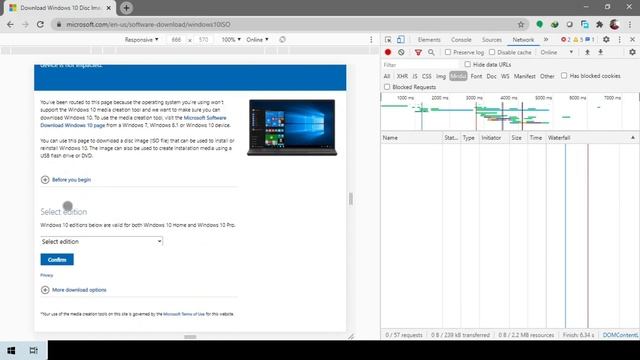Click the viewport width input field

pos(176,40)
